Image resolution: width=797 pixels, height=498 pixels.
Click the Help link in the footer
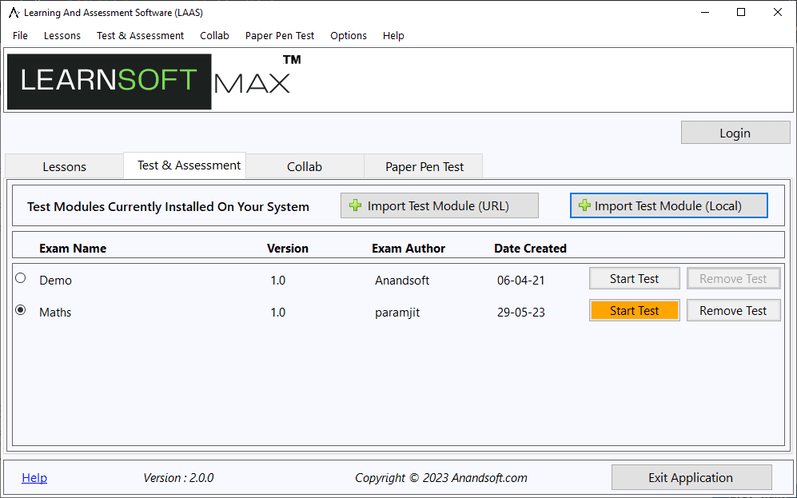[34, 478]
